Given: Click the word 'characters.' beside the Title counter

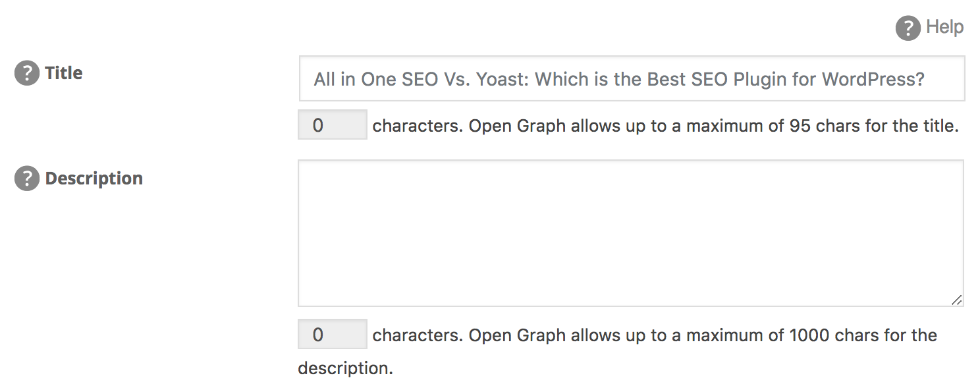Looking at the screenshot, I should 418,126.
